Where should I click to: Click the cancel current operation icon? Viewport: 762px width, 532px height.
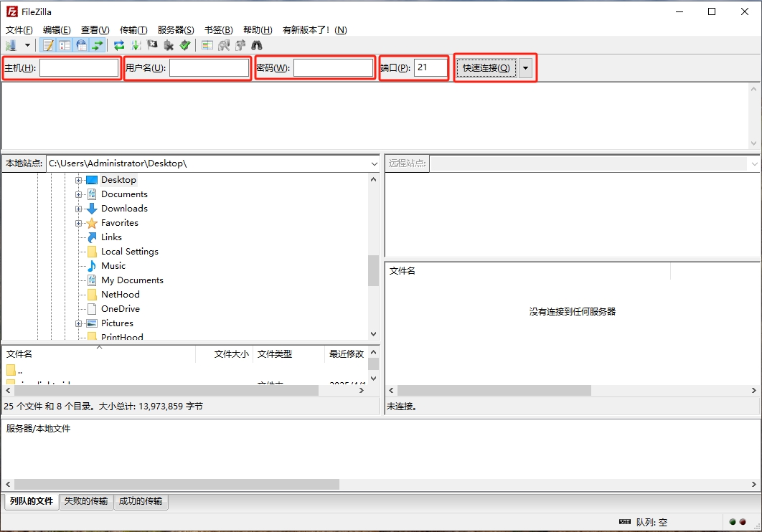click(x=153, y=46)
